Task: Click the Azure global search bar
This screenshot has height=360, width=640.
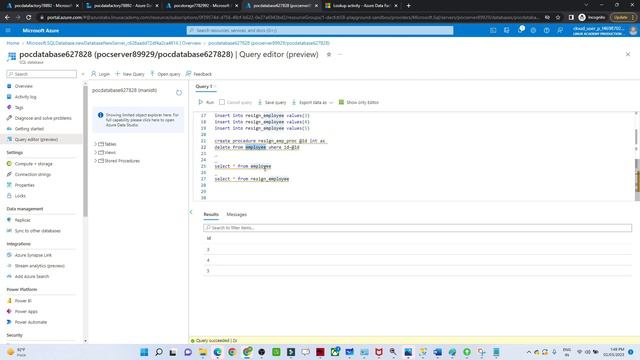Action: pyautogui.click(x=320, y=31)
